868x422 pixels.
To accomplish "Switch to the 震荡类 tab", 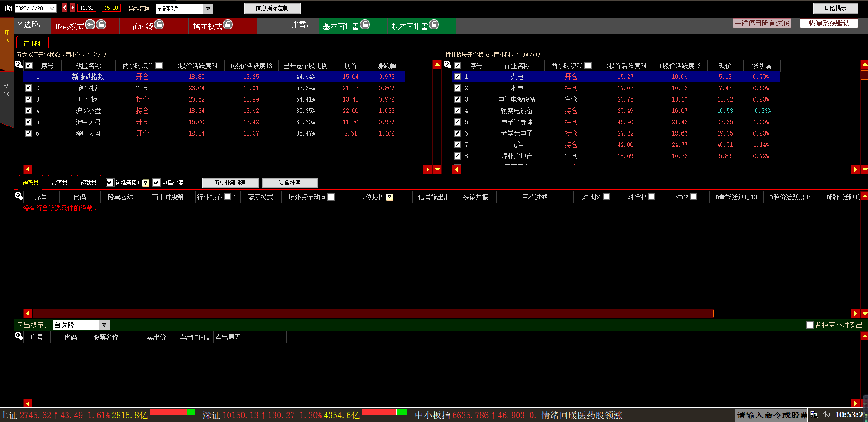I will coord(59,183).
